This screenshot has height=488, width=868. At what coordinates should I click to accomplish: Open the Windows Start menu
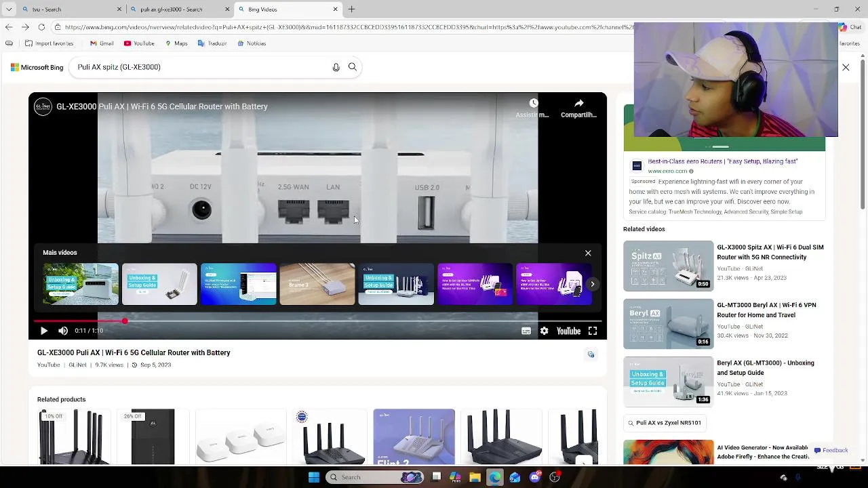(313, 477)
